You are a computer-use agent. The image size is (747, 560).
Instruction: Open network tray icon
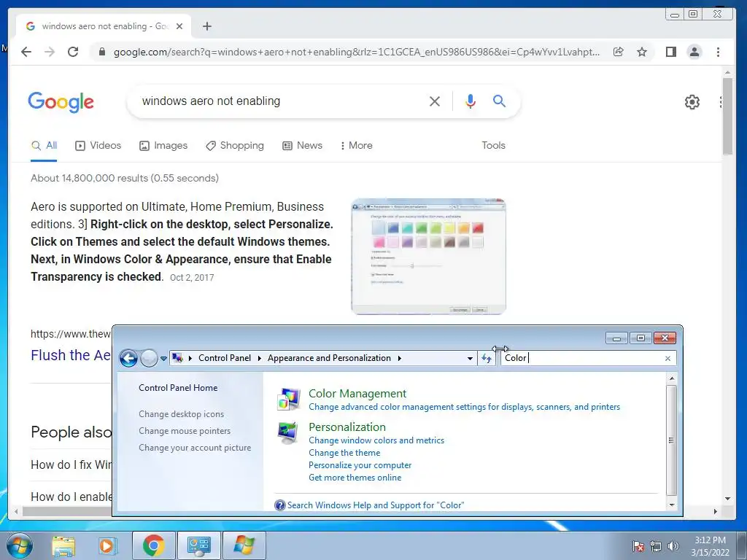(x=656, y=545)
